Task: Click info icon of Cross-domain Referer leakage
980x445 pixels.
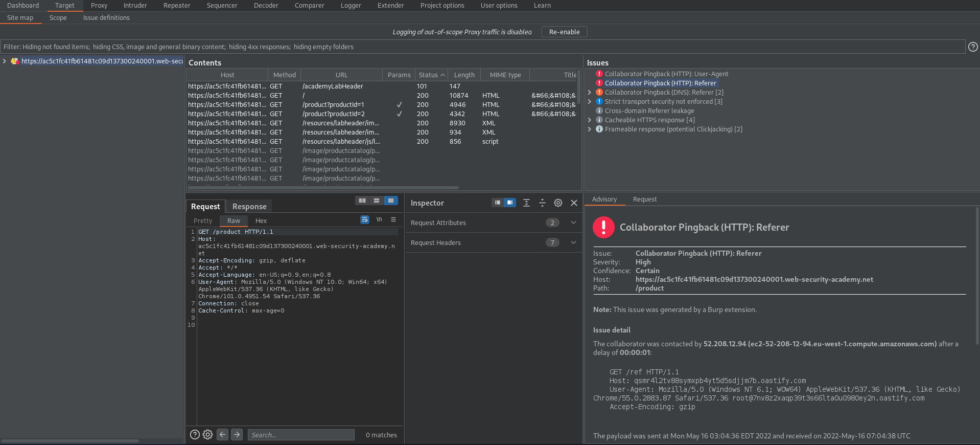Action: click(599, 110)
